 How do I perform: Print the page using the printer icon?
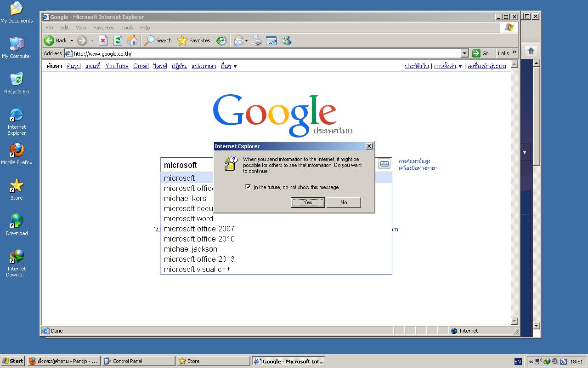[x=257, y=40]
